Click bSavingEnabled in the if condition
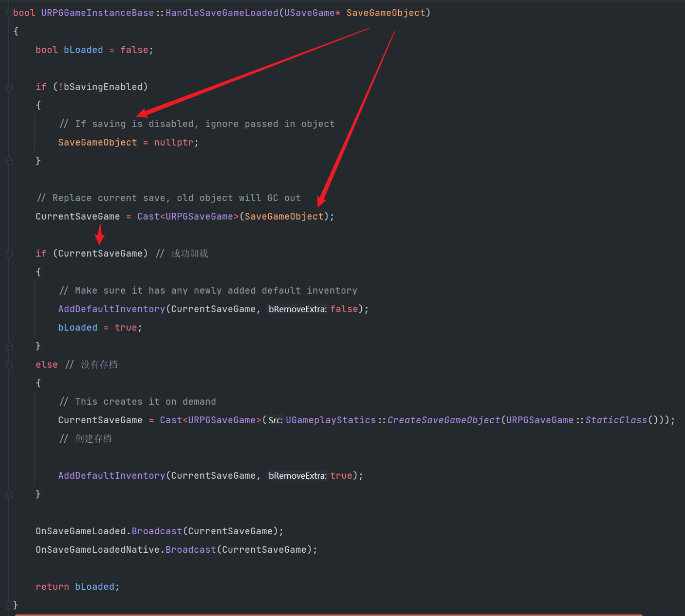Viewport: 685px width, 616px height. point(103,87)
